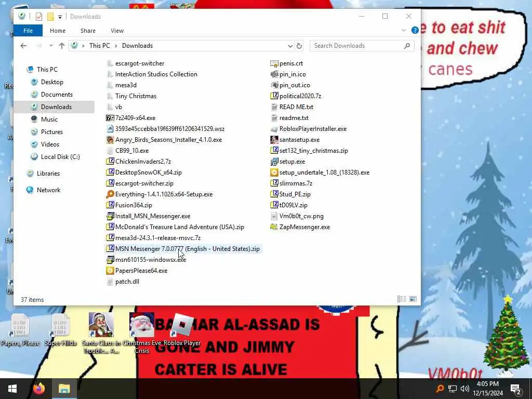Expand the ribbon with the chevron
Viewport: 532px width, 399px height.
(403, 30)
